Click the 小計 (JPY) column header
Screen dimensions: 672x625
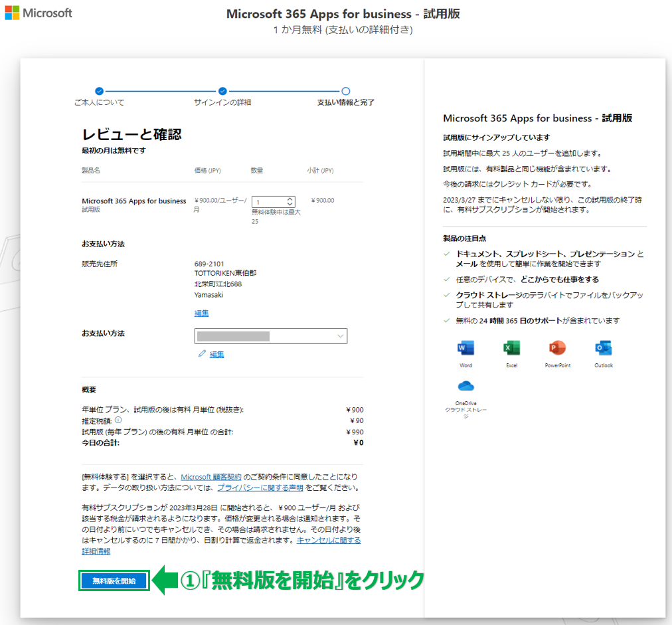[x=320, y=170]
